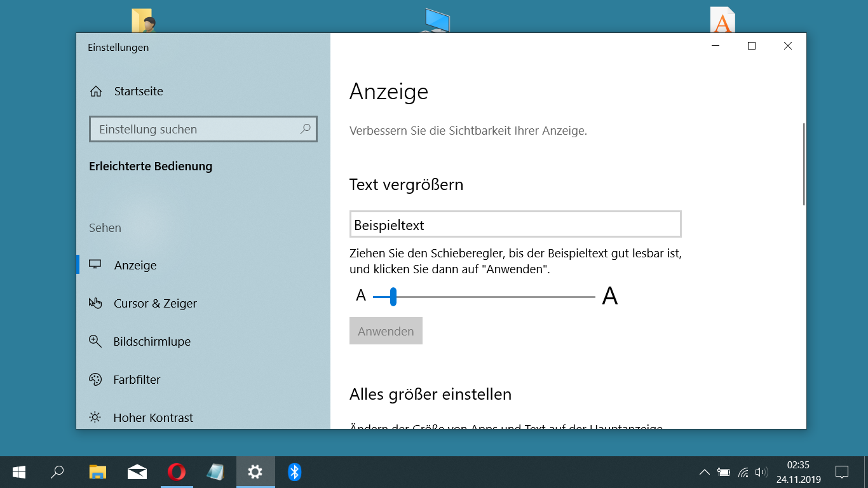Open the Action Center notification icon
Image resolution: width=868 pixels, height=488 pixels.
pos(843,472)
